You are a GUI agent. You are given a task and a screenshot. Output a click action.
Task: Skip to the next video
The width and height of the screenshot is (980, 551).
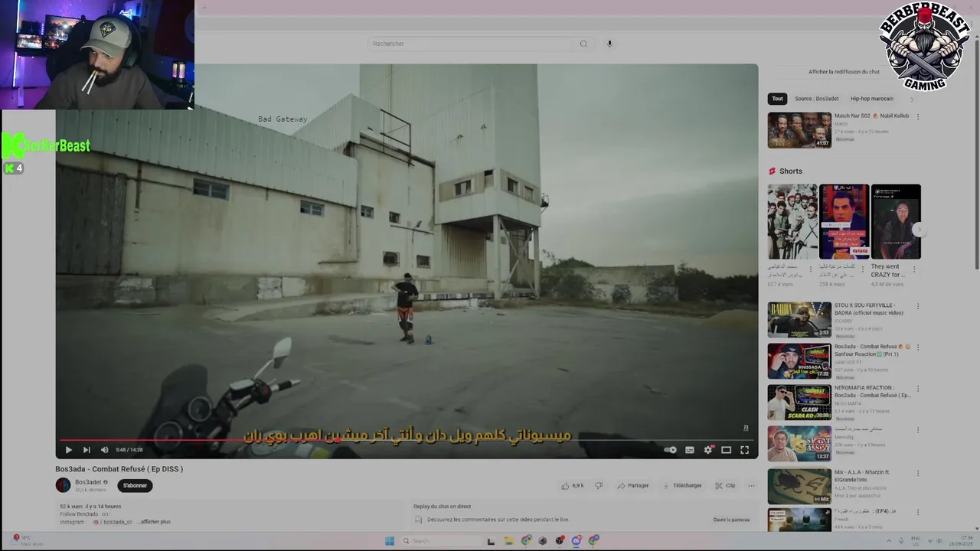coord(87,450)
